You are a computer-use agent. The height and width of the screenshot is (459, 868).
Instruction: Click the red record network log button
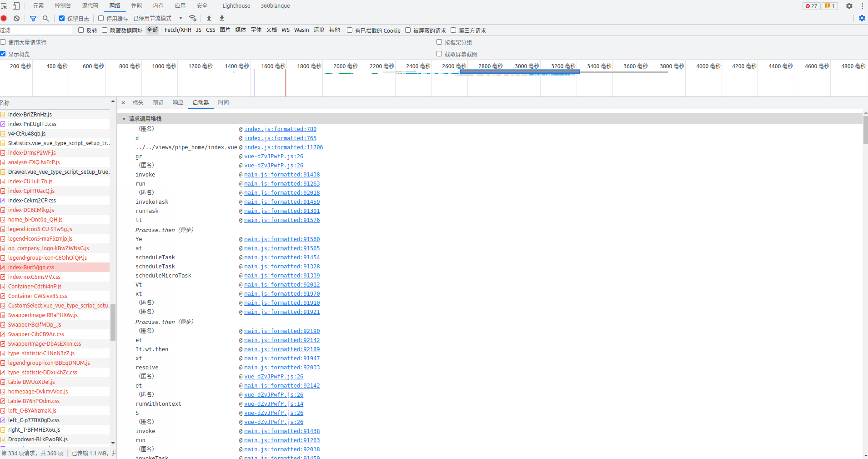pos(4,18)
